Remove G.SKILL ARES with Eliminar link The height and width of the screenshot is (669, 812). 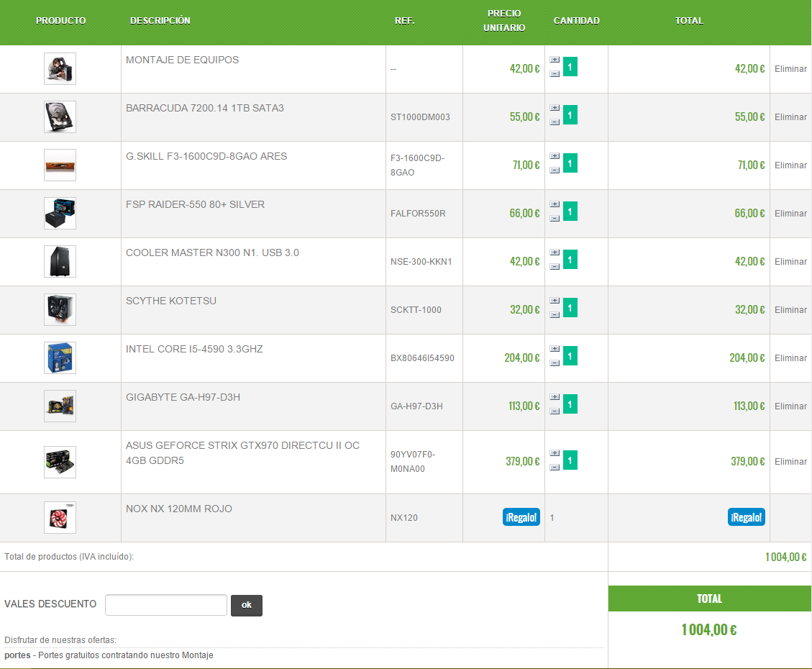(790, 165)
